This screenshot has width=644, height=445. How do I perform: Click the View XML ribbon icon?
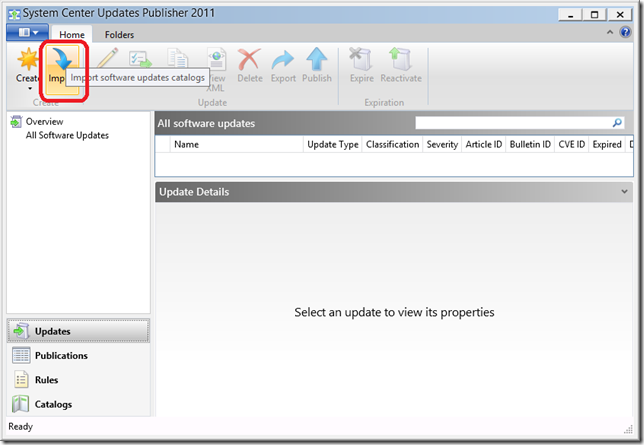pos(217,60)
